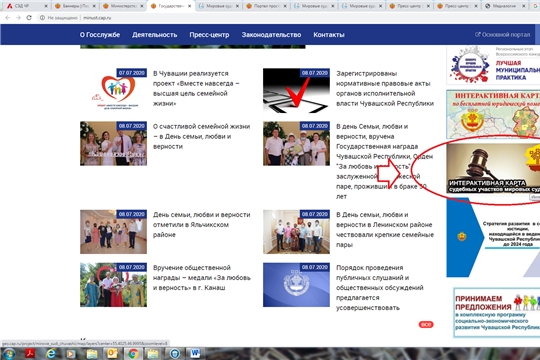Click the red 'все' button below news
The image size is (540, 360).
tap(426, 325)
